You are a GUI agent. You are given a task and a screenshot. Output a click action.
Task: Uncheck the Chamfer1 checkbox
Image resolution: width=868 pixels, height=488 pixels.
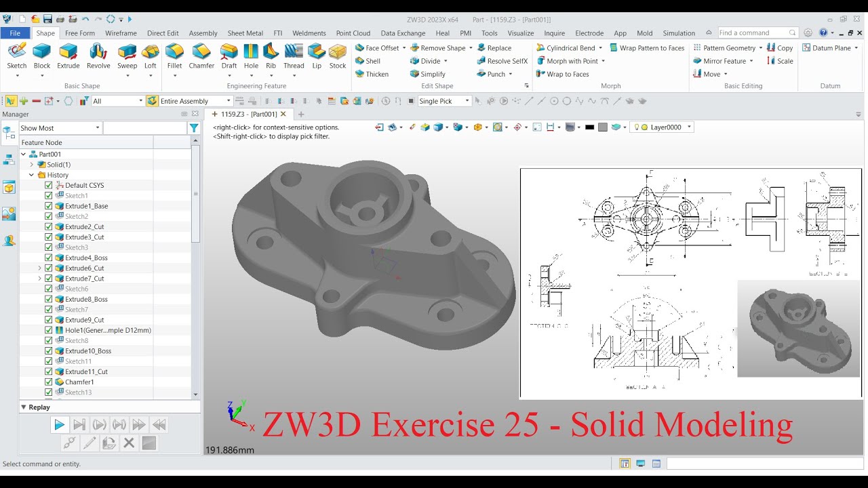[49, 382]
